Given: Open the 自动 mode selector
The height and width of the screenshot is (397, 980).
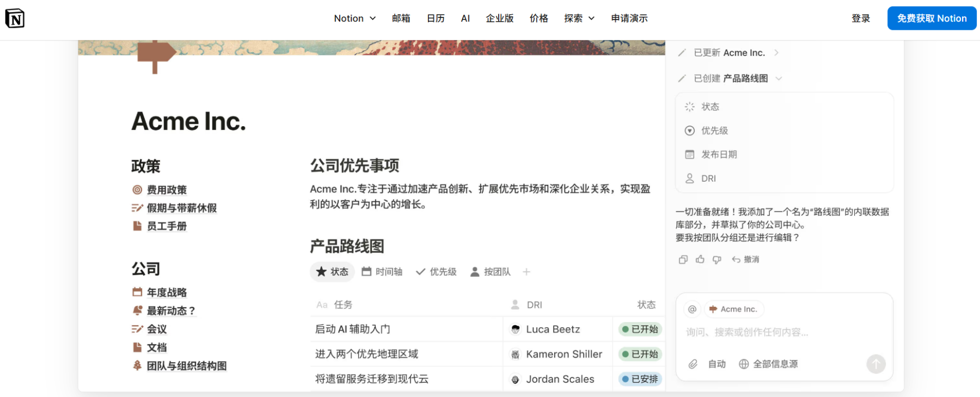Looking at the screenshot, I should tap(717, 364).
